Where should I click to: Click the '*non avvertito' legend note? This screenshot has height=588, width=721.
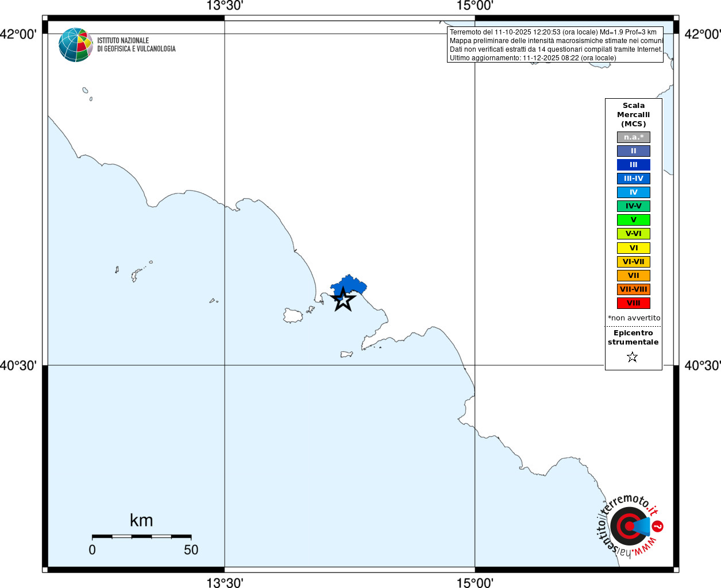[634, 318]
